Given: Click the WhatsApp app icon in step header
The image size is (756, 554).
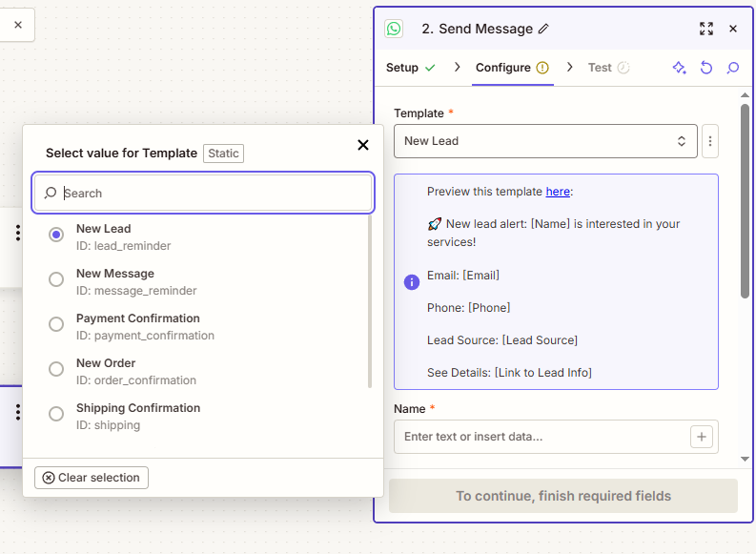Looking at the screenshot, I should point(394,29).
